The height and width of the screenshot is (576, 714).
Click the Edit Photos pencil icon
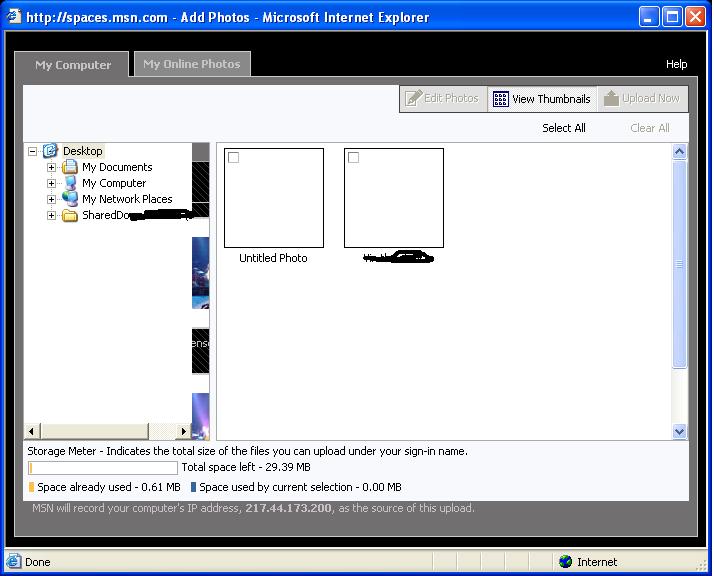412,98
